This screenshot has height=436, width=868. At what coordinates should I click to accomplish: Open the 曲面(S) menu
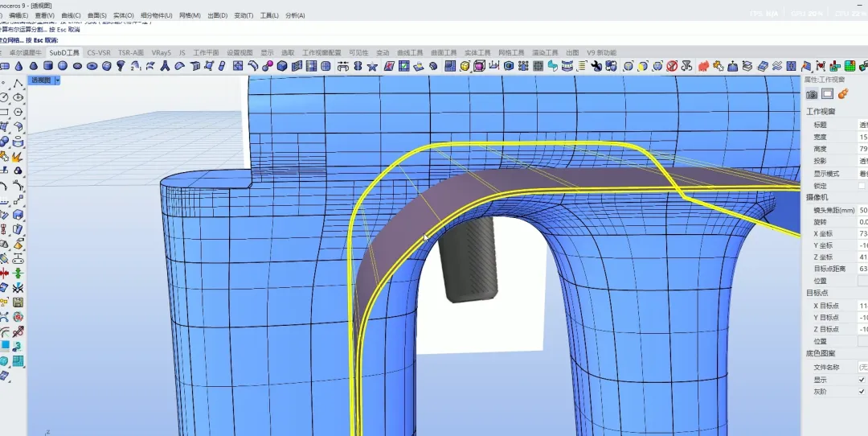[96, 15]
